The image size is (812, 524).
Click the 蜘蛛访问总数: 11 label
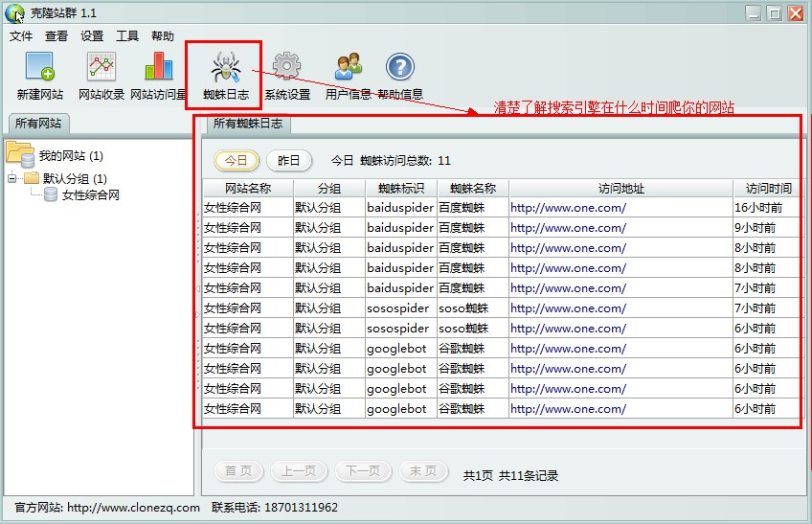(x=405, y=161)
